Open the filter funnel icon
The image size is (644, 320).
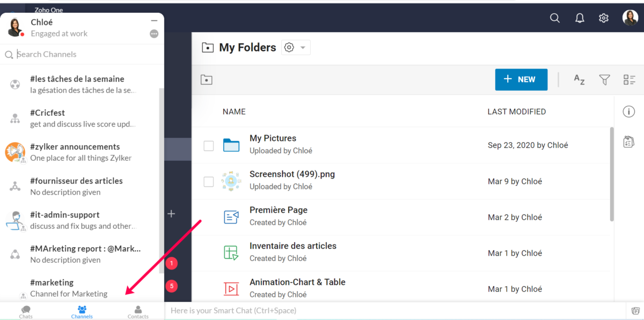pyautogui.click(x=604, y=80)
